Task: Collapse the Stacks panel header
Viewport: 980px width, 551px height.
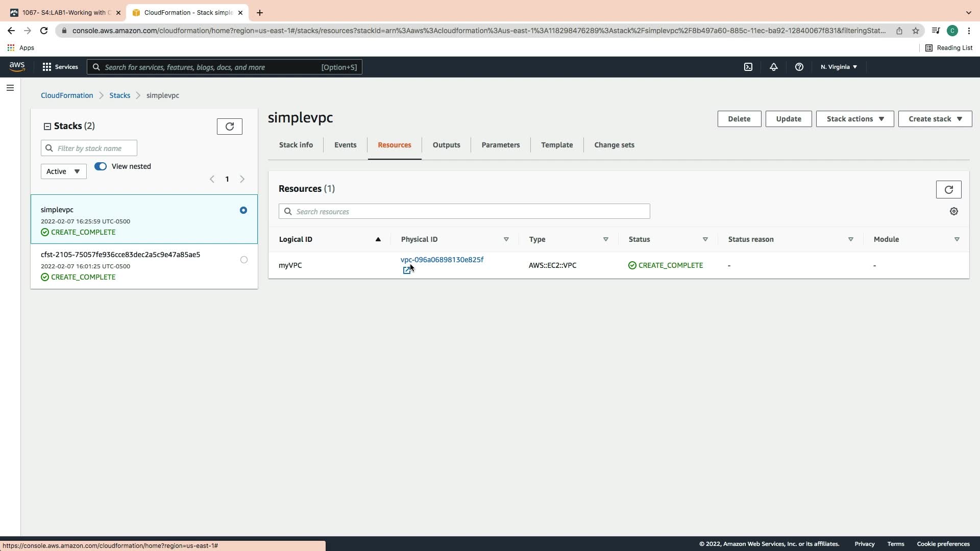Action: point(47,127)
